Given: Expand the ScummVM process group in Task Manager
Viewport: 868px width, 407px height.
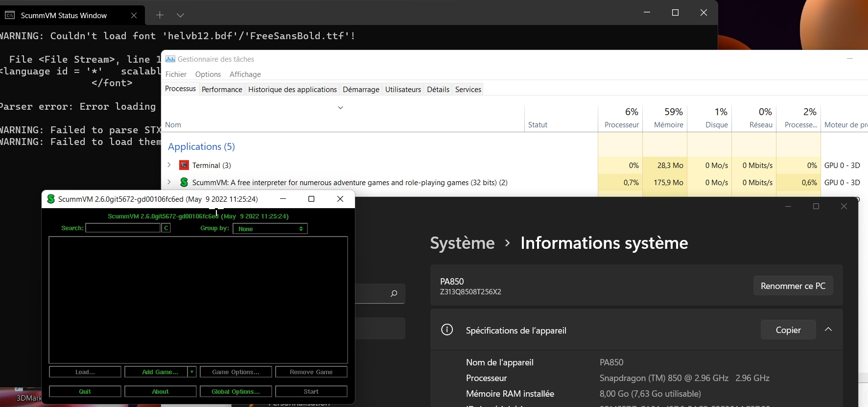Looking at the screenshot, I should 169,182.
